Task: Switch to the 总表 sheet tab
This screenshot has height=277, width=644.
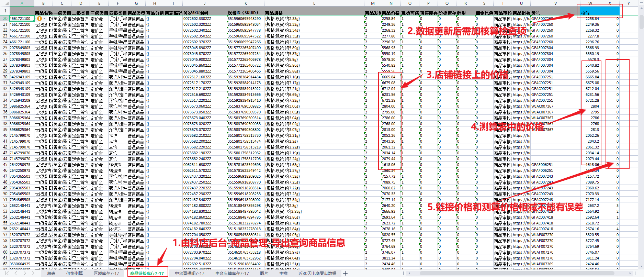Action: [x=51, y=274]
